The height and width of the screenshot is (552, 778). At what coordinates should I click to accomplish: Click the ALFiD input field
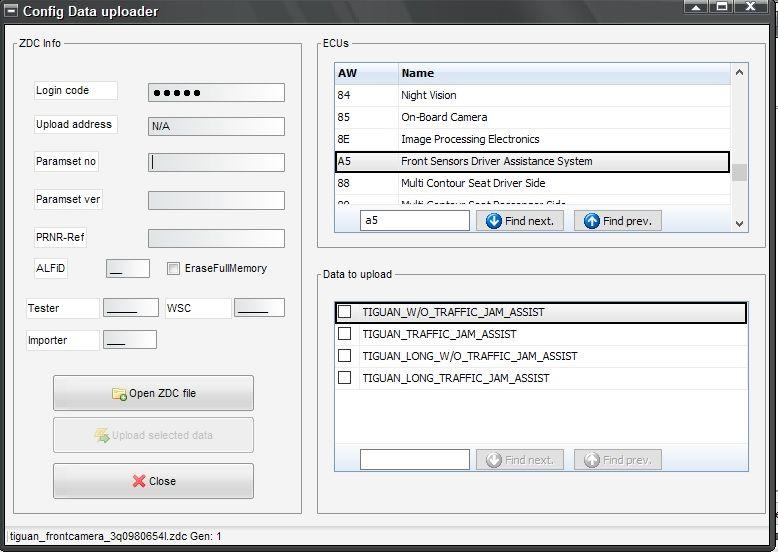(x=128, y=268)
